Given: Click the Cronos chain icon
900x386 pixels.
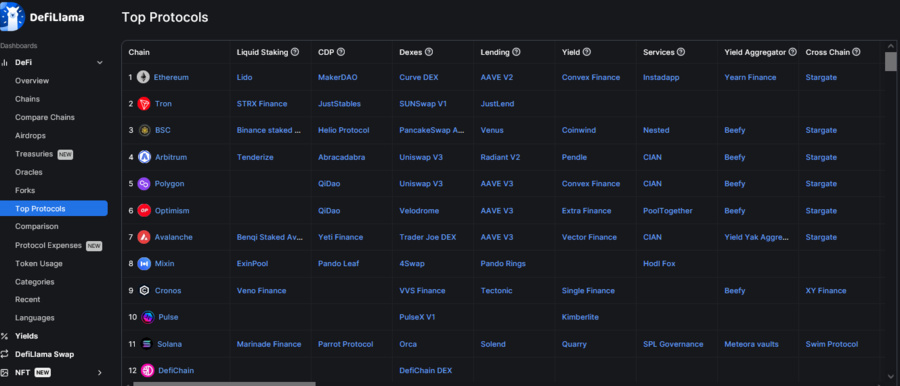Looking at the screenshot, I should point(145,291).
